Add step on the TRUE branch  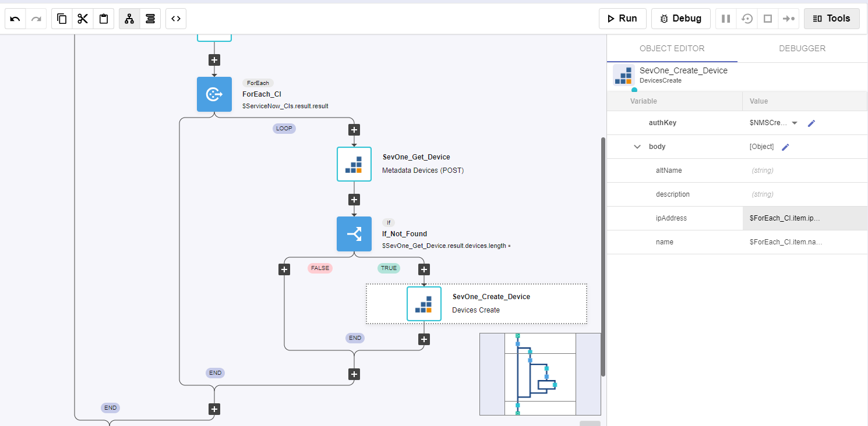pyautogui.click(x=424, y=269)
